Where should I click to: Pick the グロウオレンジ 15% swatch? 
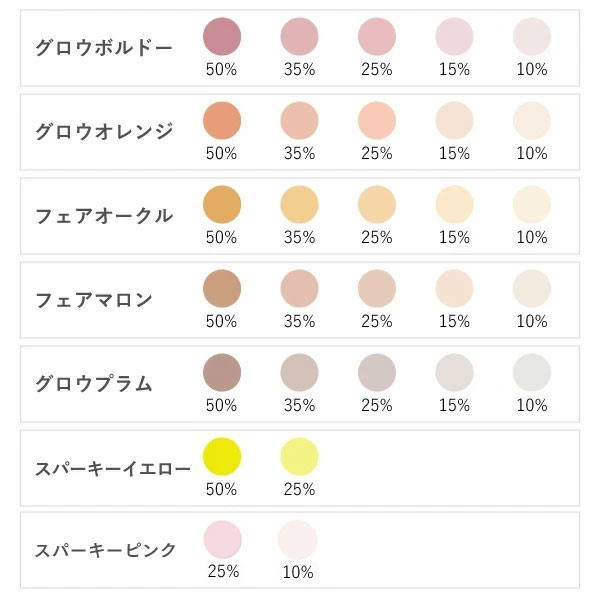(x=454, y=120)
